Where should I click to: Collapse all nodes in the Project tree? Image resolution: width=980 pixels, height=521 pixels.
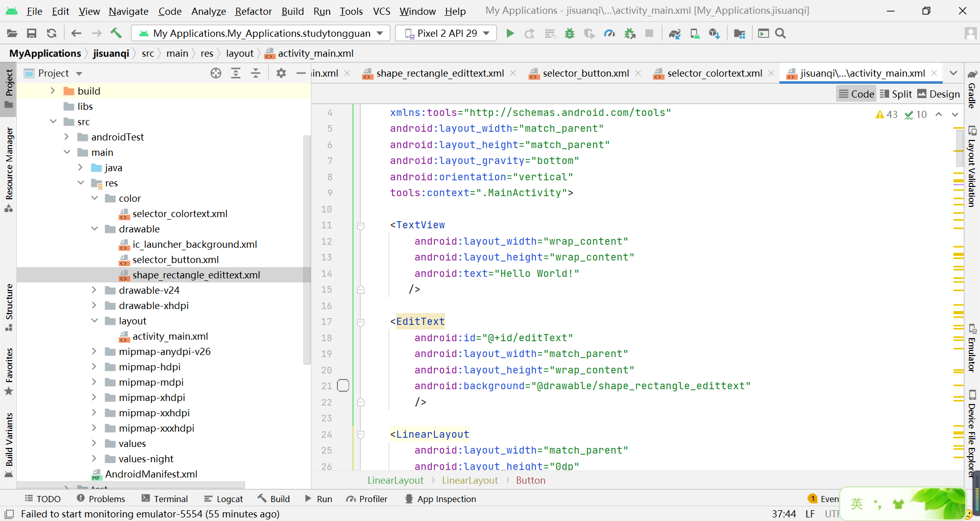(255, 73)
